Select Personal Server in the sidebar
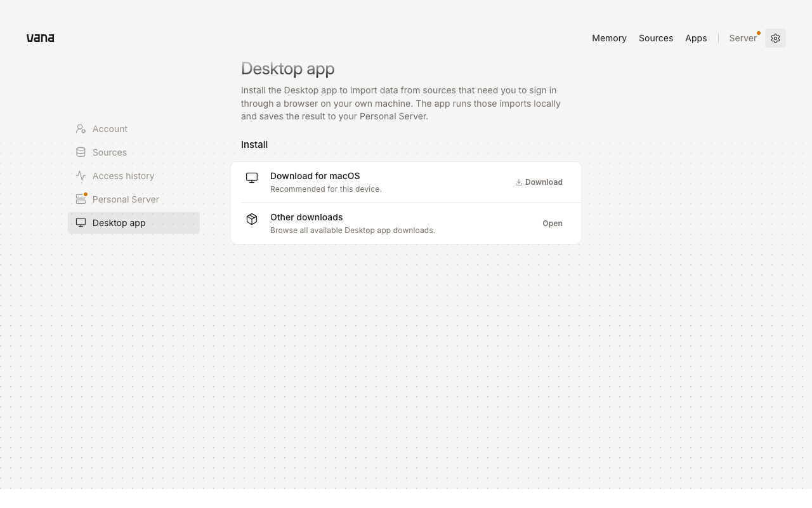 134,199
